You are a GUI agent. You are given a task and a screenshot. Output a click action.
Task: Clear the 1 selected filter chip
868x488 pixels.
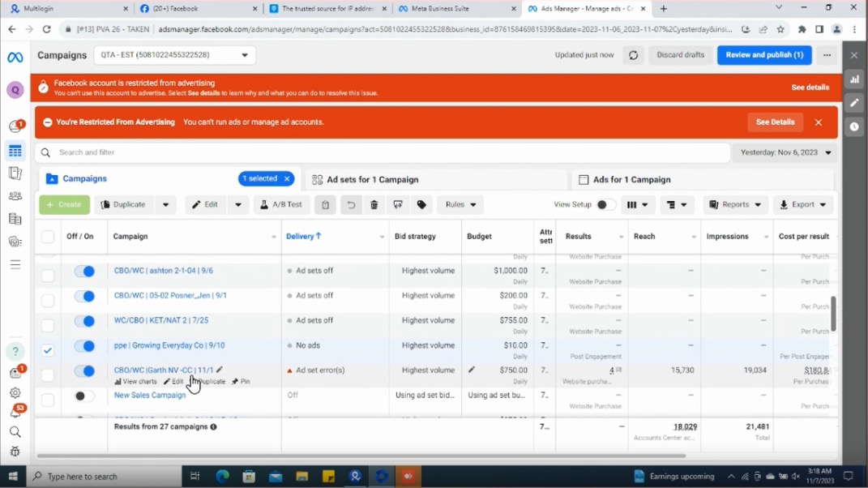(287, 179)
